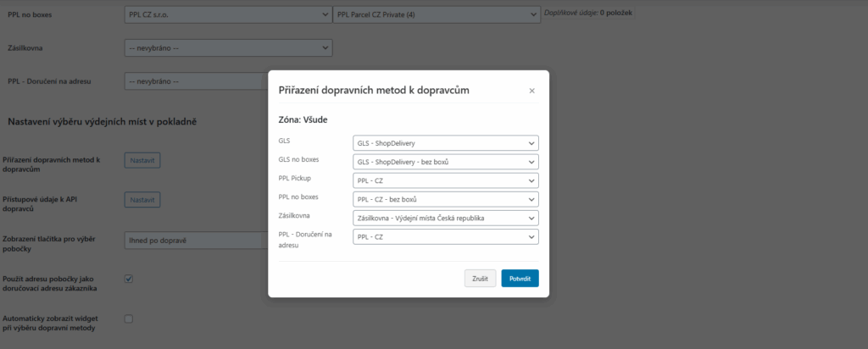Open the GLS no boxes dropdown in the dialog
Image resolution: width=868 pixels, height=349 pixels.
(x=446, y=162)
